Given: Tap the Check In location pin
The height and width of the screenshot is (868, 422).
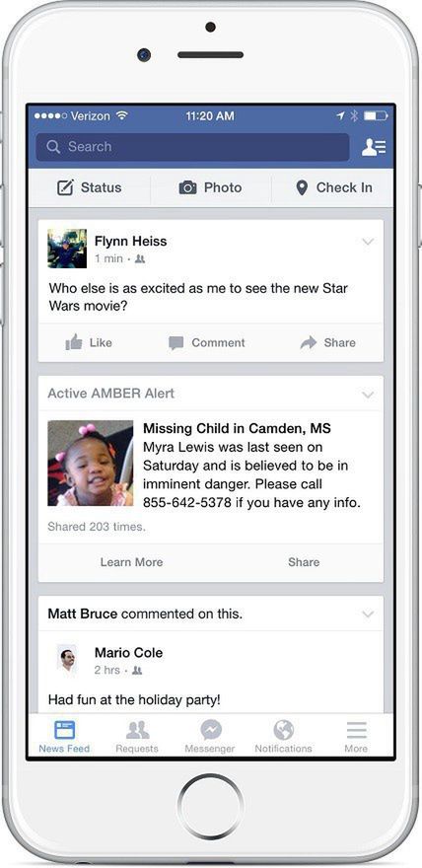Looking at the screenshot, I should point(302,188).
